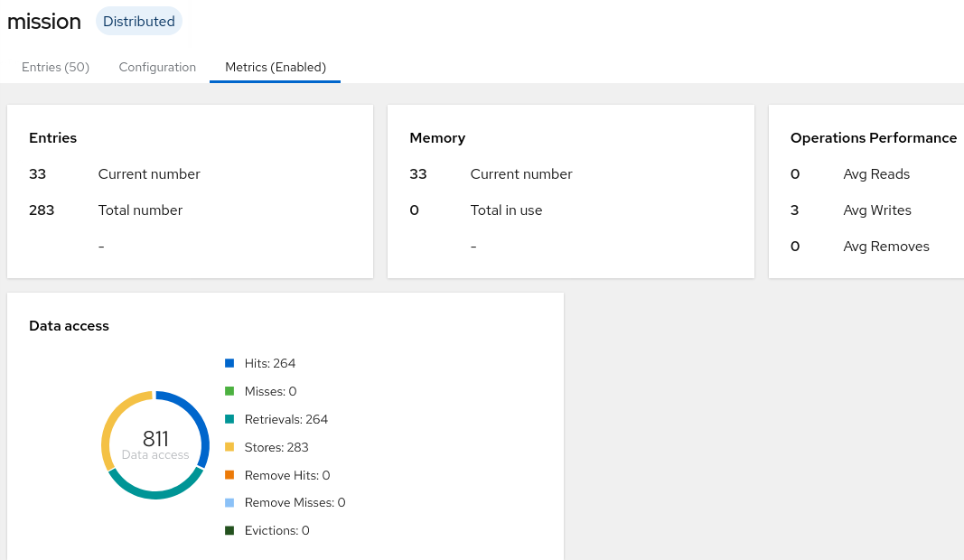This screenshot has height=560, width=964.
Task: Open the Configuration tab
Action: [157, 67]
